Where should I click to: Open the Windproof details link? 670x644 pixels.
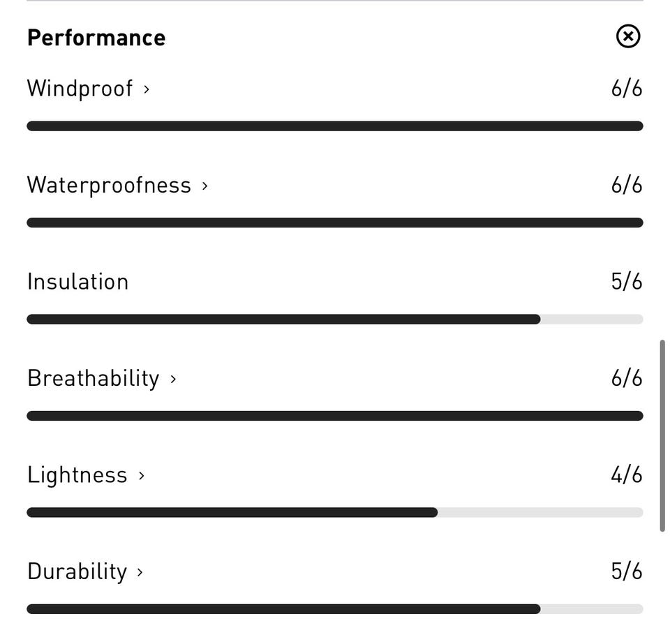[x=80, y=89]
